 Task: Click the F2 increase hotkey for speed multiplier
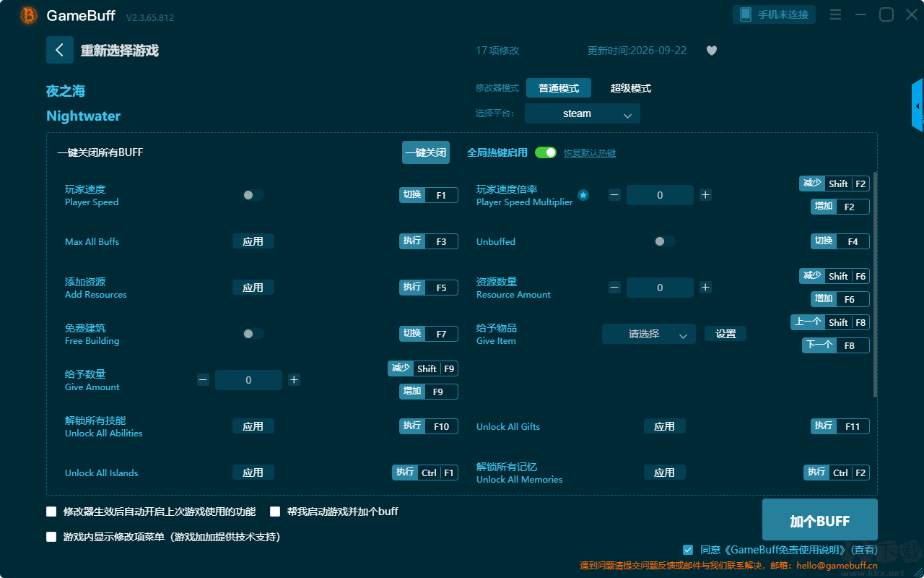point(840,207)
